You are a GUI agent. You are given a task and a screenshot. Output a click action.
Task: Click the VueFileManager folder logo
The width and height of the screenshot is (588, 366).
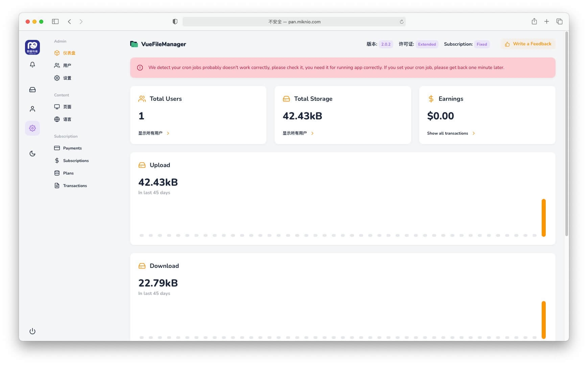click(134, 44)
